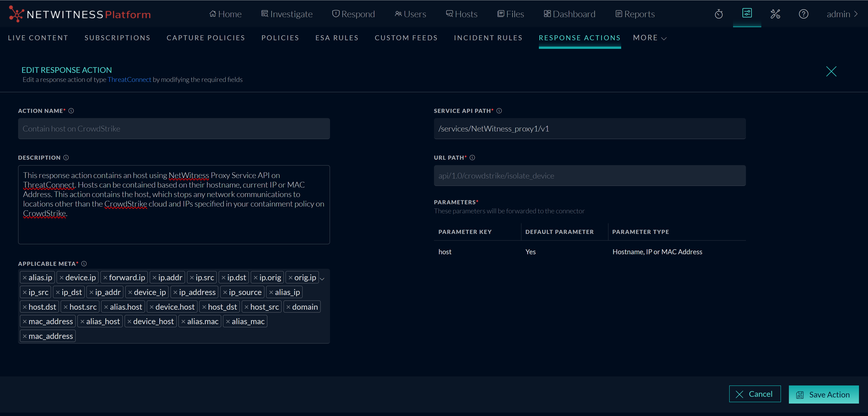The image size is (868, 416).
Task: Open the Help question mark icon
Action: [x=804, y=14]
